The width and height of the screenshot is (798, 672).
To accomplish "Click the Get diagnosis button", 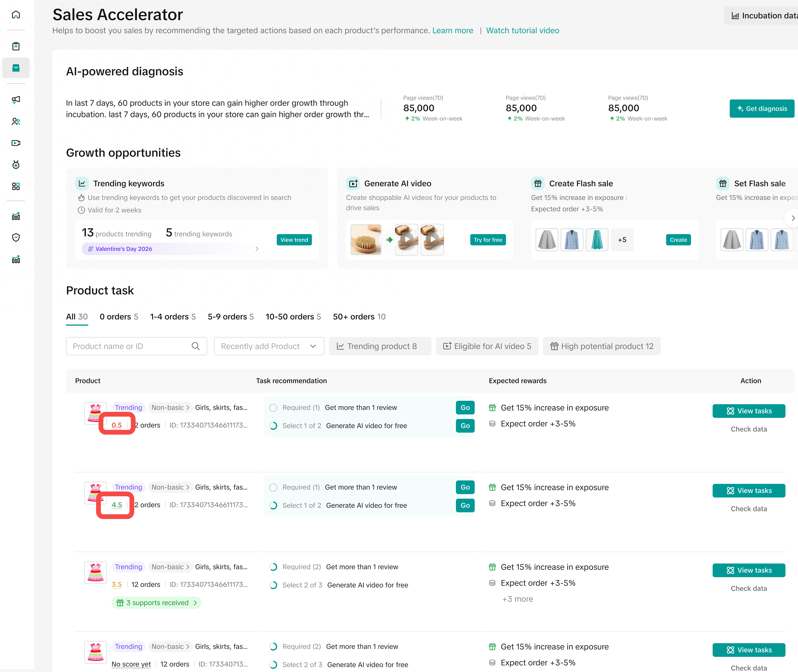I will coord(762,108).
